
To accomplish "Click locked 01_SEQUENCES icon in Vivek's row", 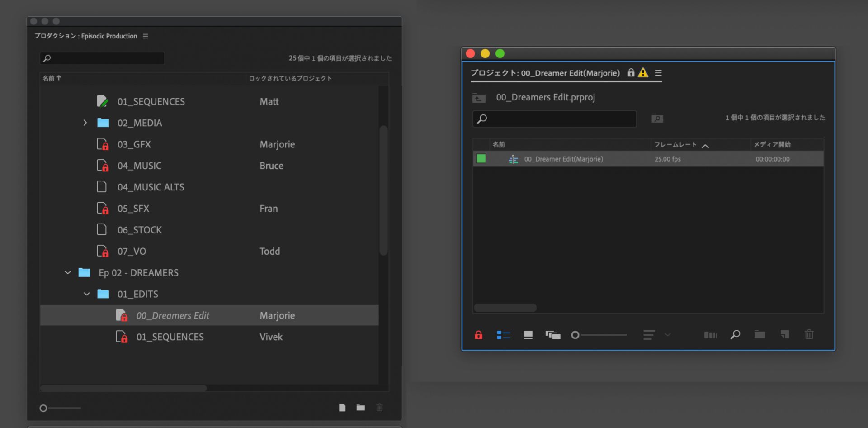I will click(122, 337).
